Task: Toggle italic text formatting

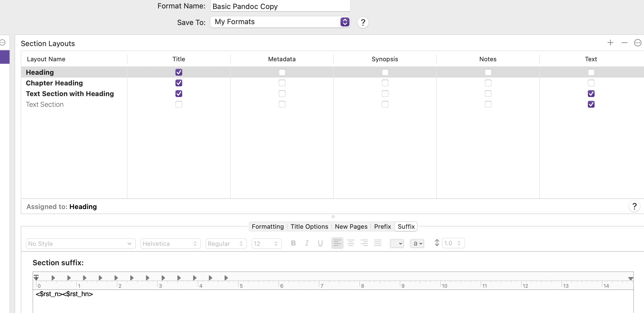Action: click(x=307, y=243)
